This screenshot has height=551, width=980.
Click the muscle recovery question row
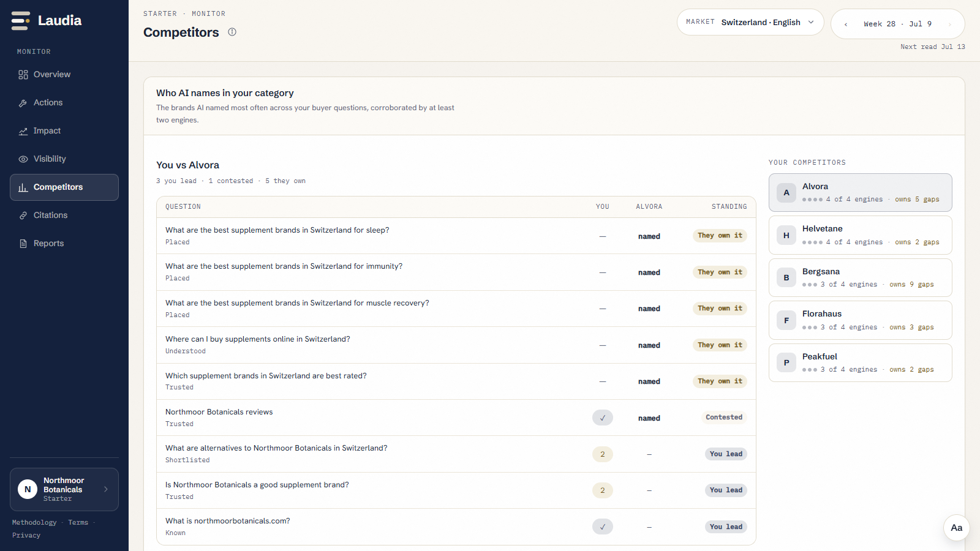[x=456, y=309]
